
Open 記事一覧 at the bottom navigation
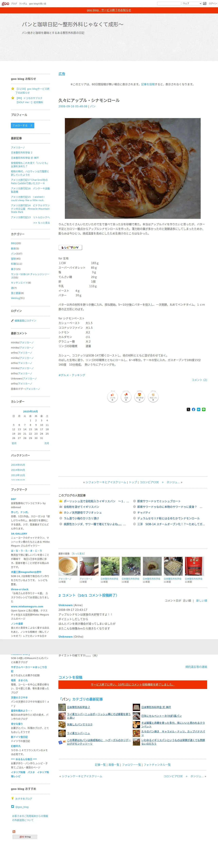coord(100,765)
